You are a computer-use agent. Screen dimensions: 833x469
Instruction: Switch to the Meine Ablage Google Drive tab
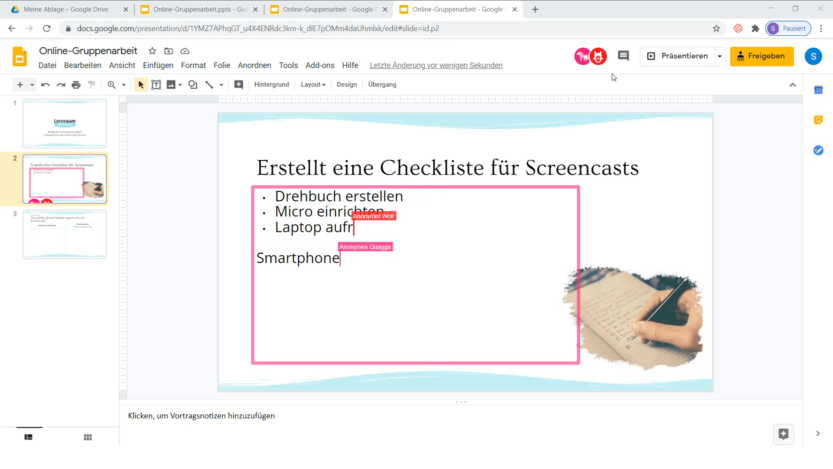click(x=66, y=10)
